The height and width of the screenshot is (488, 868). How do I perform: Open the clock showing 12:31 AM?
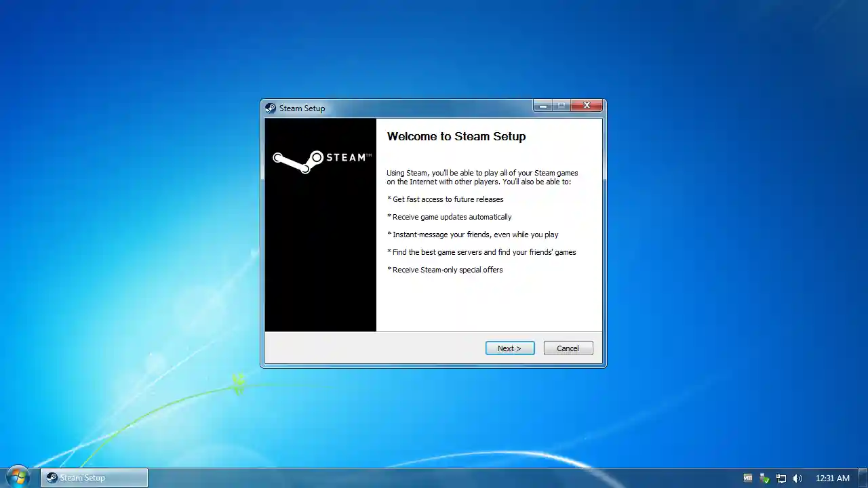(832, 478)
